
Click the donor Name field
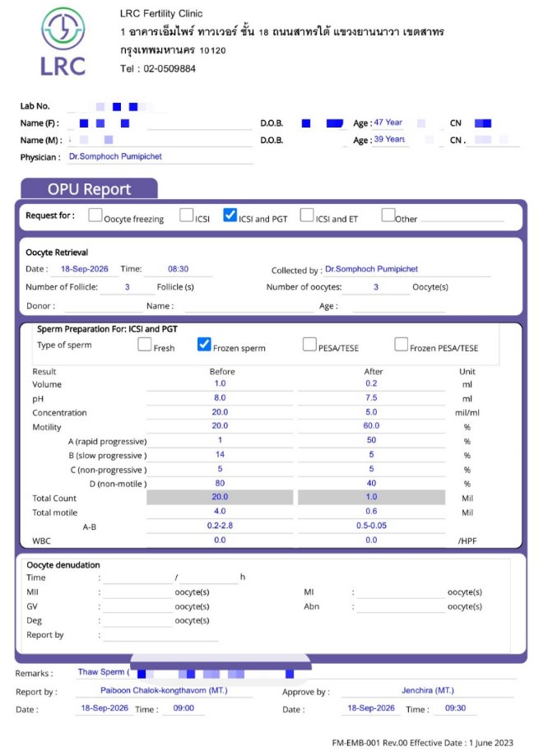(x=249, y=306)
